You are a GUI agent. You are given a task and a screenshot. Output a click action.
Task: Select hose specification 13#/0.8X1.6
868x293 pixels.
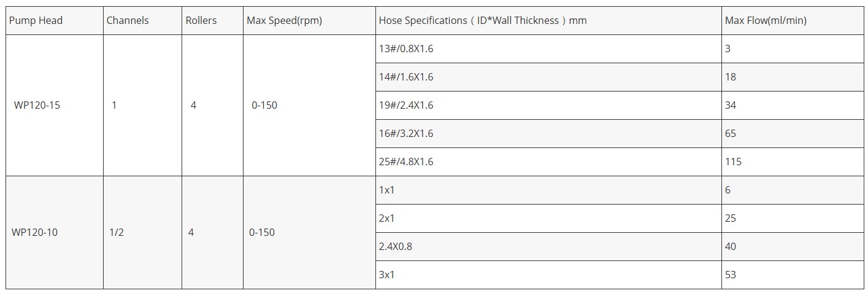click(x=406, y=49)
